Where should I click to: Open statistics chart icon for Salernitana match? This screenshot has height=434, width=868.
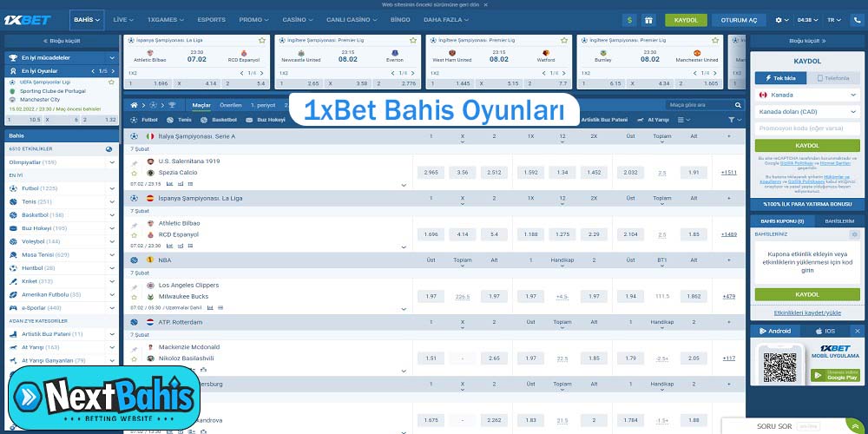click(x=169, y=184)
